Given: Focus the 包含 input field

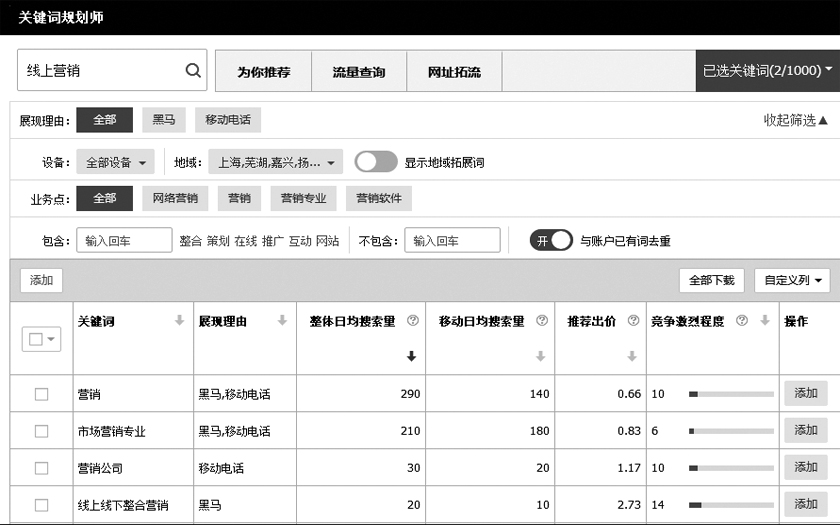Looking at the screenshot, I should (124, 241).
